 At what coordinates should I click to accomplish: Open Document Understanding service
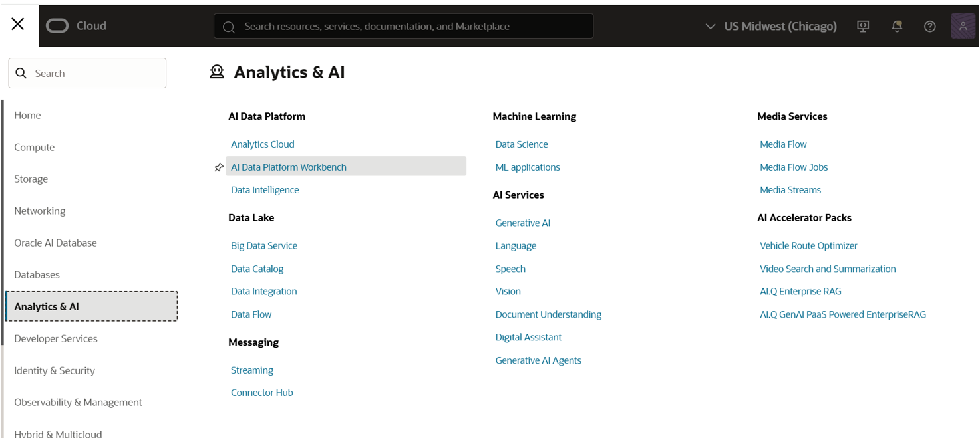[548, 314]
